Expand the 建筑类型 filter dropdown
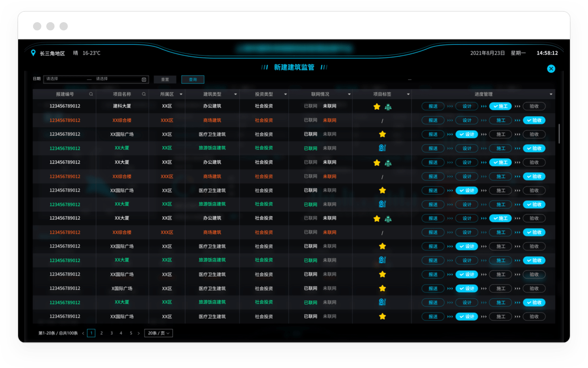 tap(235, 94)
